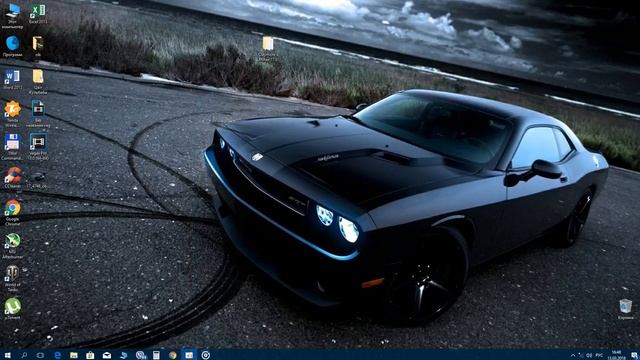The height and width of the screenshot is (360, 640).
Task: Open File Explorer from the taskbar
Action: click(73, 355)
